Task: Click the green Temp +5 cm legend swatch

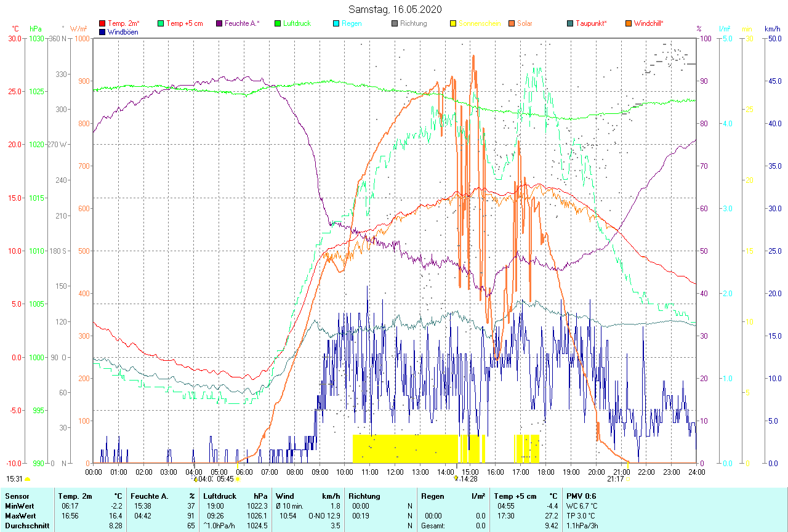Action: [x=161, y=23]
